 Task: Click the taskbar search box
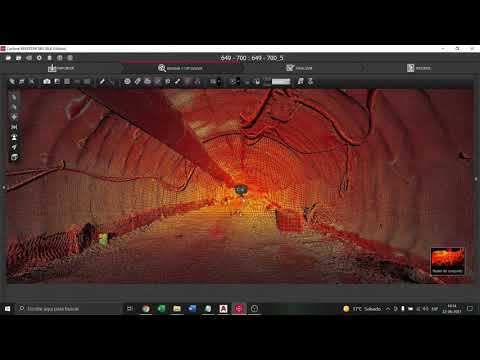pyautogui.click(x=68, y=309)
